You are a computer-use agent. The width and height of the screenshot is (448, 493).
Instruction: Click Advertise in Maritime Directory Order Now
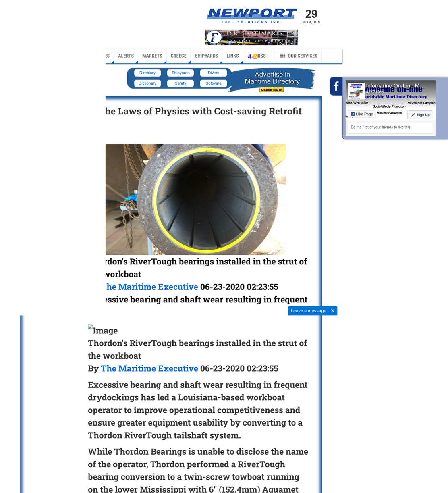tap(272, 81)
